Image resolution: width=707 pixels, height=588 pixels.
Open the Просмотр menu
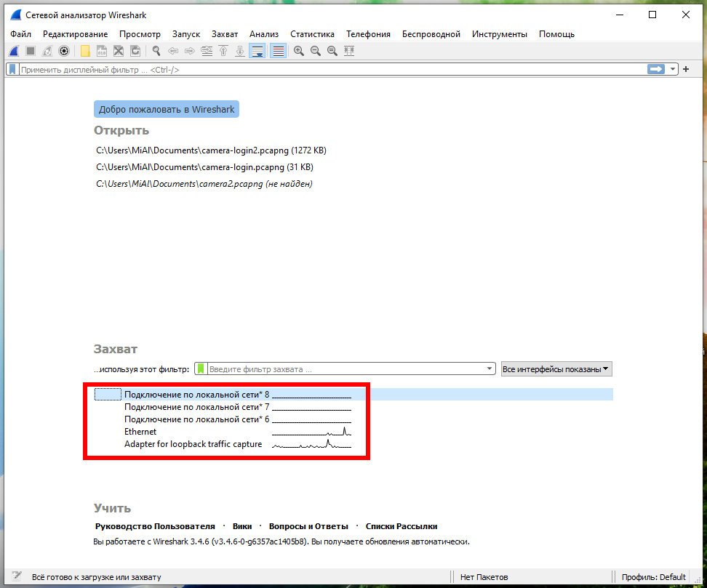pos(140,34)
